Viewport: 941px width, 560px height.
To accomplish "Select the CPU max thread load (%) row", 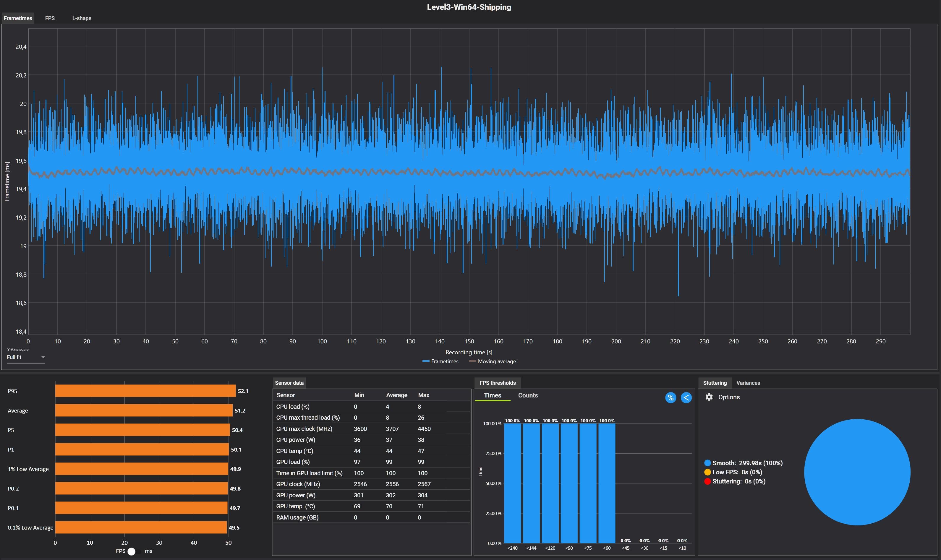I will [371, 418].
